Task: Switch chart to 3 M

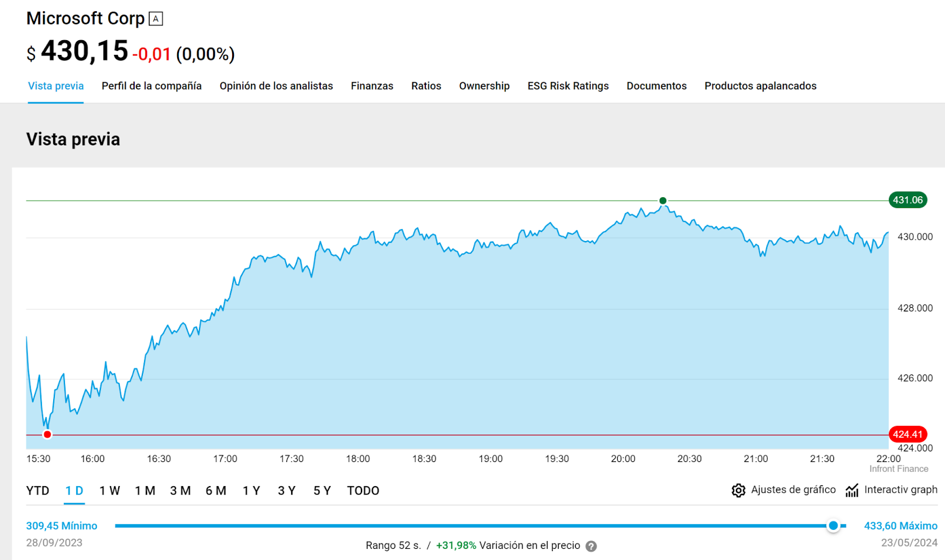Action: click(x=181, y=491)
